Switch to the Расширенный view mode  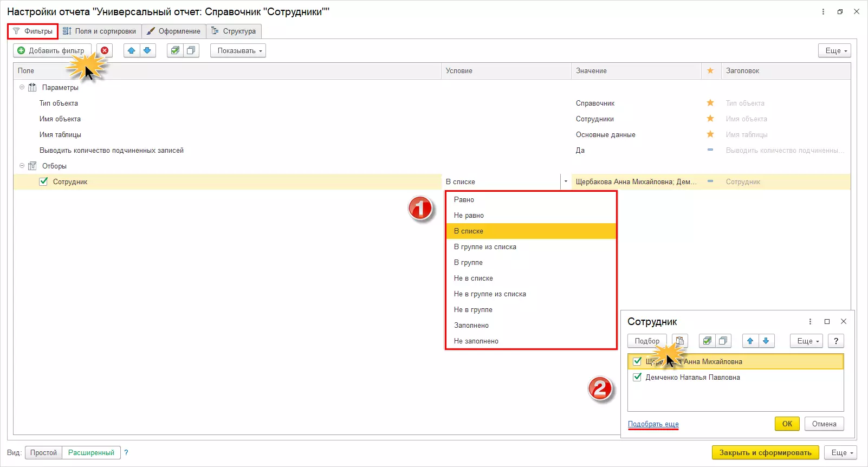(x=91, y=452)
